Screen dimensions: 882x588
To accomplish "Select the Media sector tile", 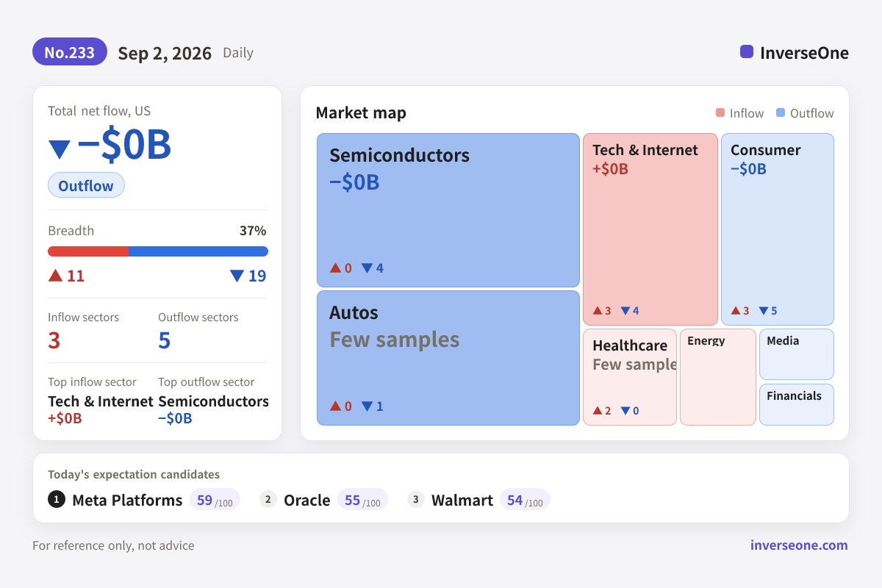I will click(x=797, y=354).
